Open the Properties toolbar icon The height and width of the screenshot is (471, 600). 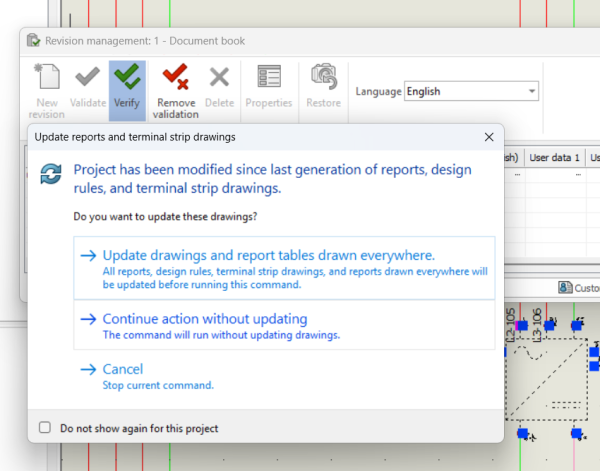[x=269, y=76]
